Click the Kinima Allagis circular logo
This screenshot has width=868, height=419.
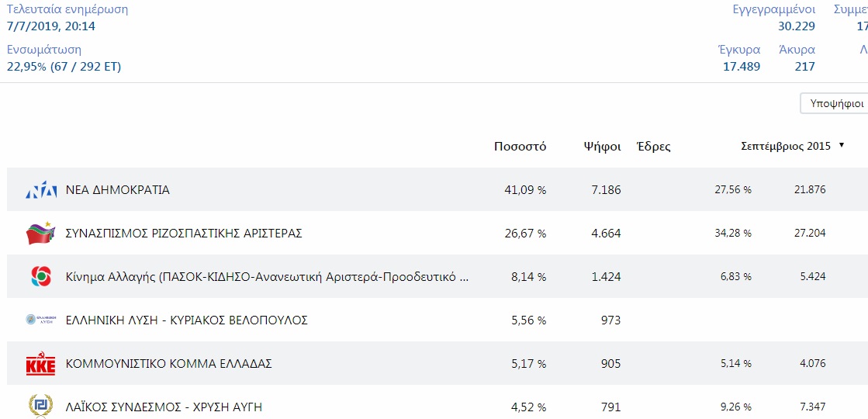point(42,276)
